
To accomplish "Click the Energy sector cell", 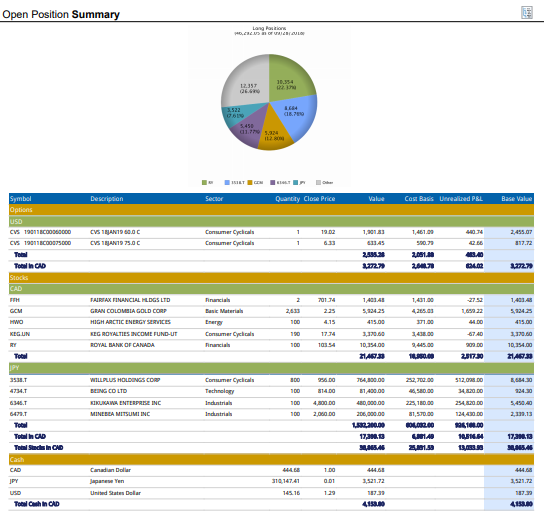I will pos(214,322).
